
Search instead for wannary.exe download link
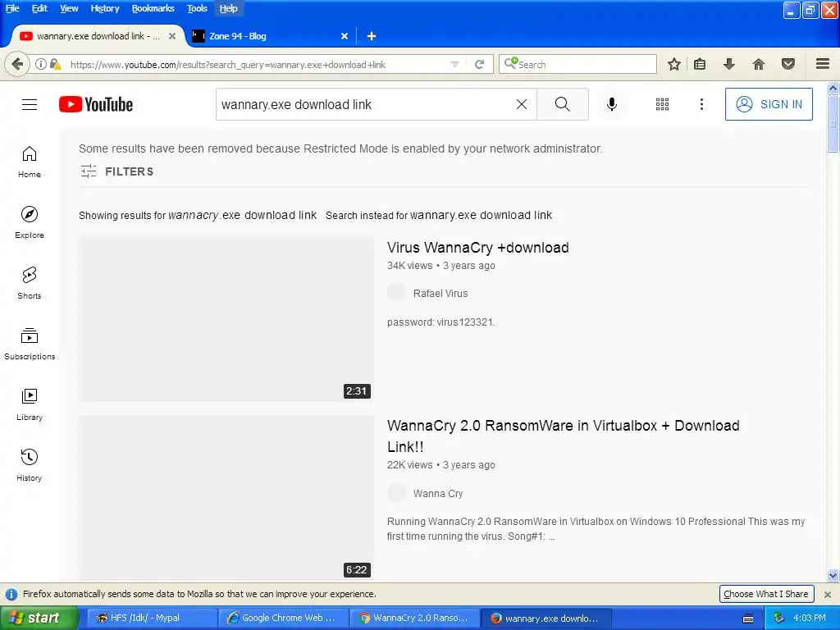(481, 216)
